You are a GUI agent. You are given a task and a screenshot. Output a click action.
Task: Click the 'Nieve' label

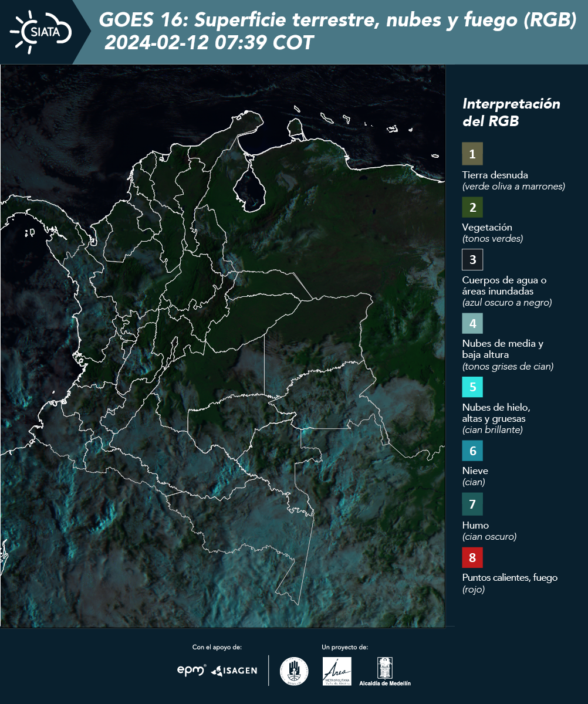tap(475, 471)
